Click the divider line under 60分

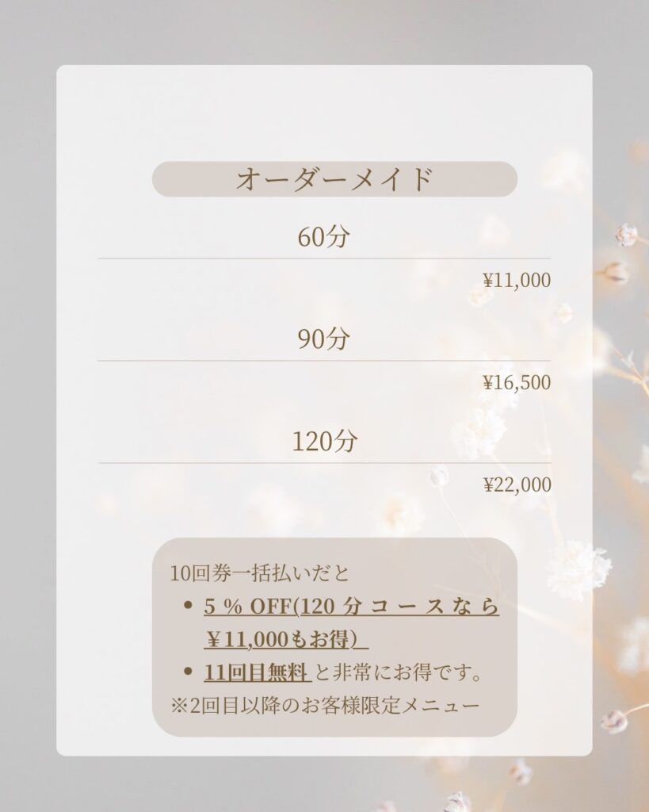[x=323, y=258]
